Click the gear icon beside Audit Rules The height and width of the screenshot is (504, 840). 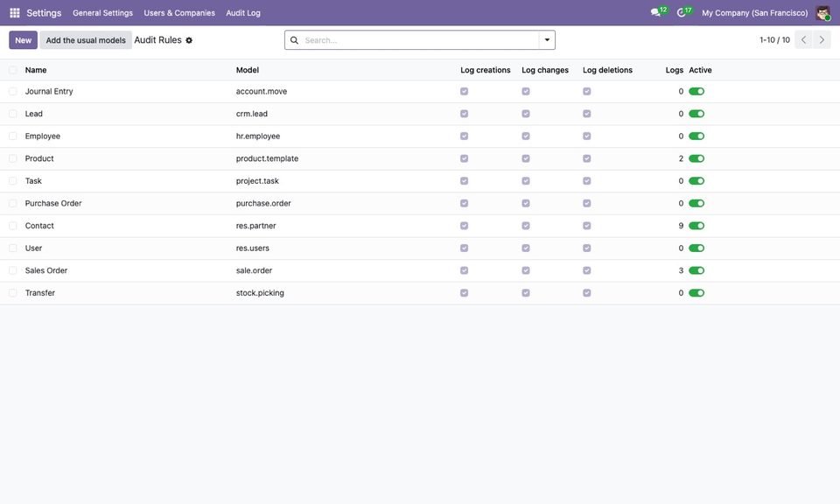(189, 40)
